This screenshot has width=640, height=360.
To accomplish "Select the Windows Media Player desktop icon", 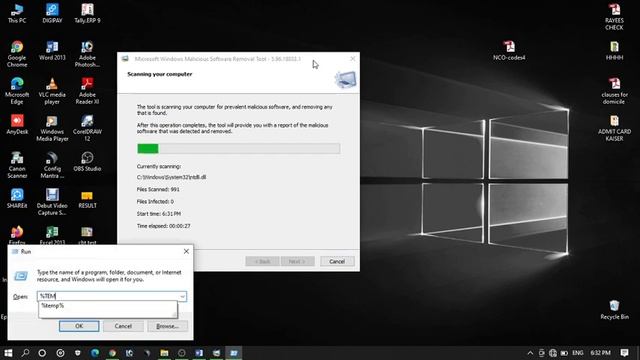I will 52,128.
